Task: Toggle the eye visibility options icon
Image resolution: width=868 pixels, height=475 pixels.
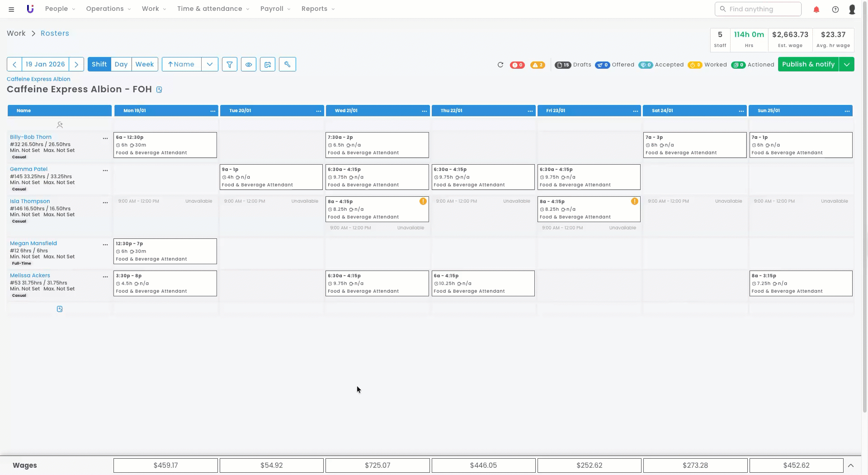Action: 249,64
